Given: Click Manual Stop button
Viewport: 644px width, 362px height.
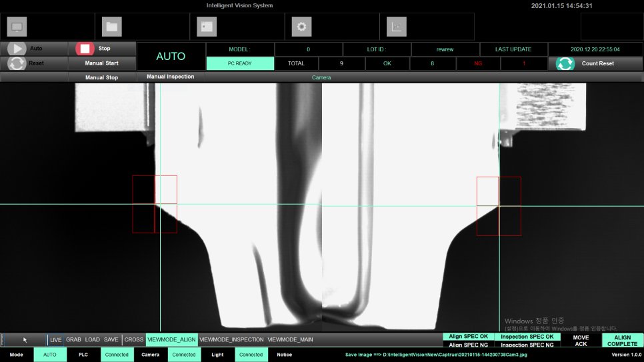Looking at the screenshot, I should 101,77.
